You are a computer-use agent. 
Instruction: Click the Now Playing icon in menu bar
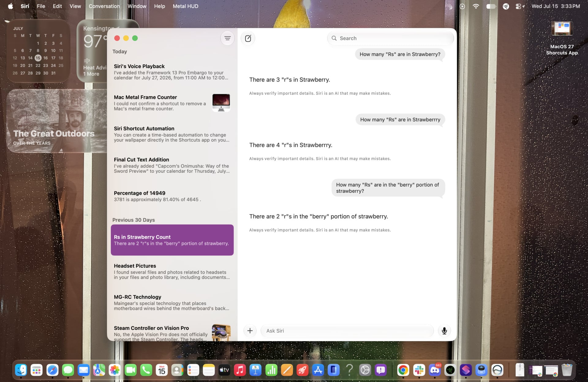tap(462, 6)
